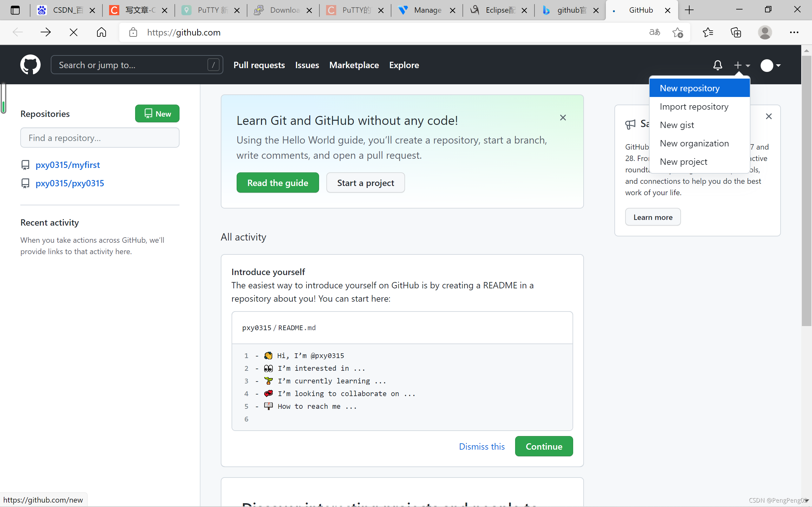Screen dimensions: 812x507
Task: Open the browser profile avatar
Action: pyautogui.click(x=765, y=33)
